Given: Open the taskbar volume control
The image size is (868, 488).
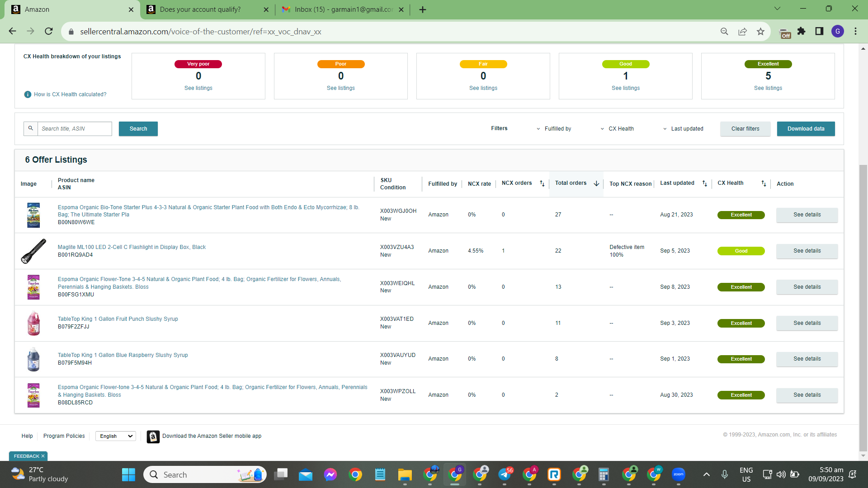Looking at the screenshot, I should [781, 474].
